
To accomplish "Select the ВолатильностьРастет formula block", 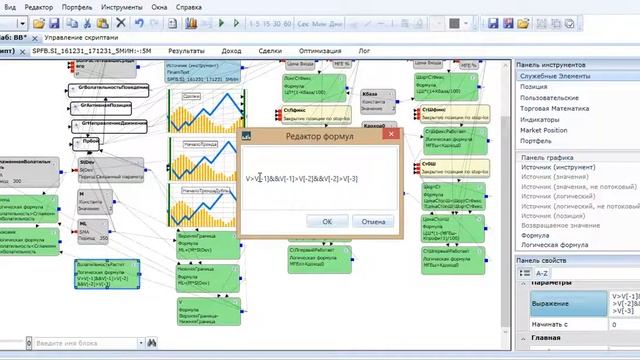I will [x=107, y=274].
